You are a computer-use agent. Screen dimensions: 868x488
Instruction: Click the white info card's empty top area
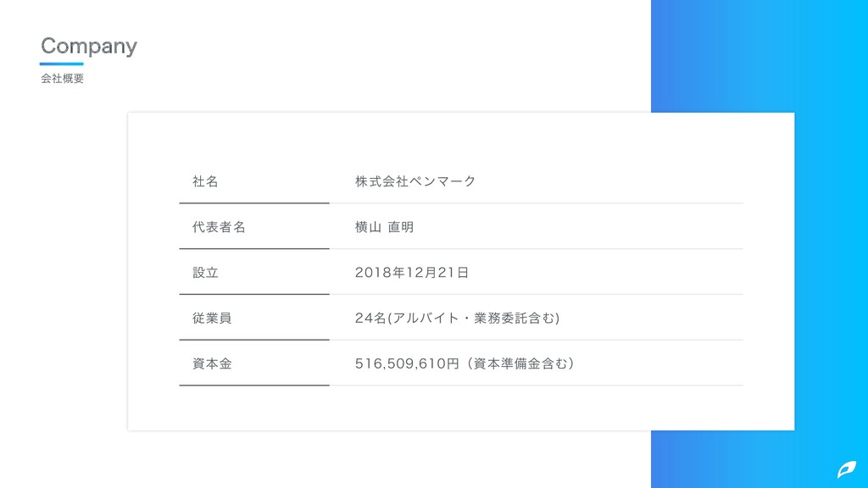click(x=460, y=138)
